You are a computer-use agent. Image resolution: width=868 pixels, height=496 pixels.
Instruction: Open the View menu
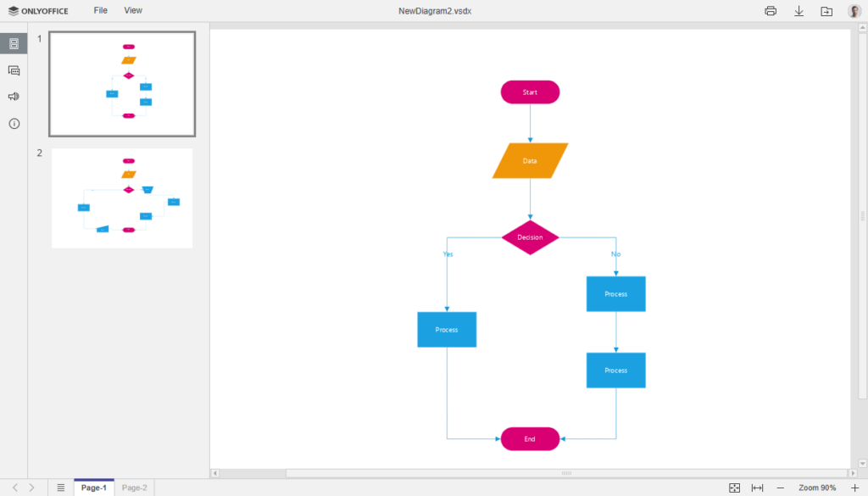coord(133,10)
